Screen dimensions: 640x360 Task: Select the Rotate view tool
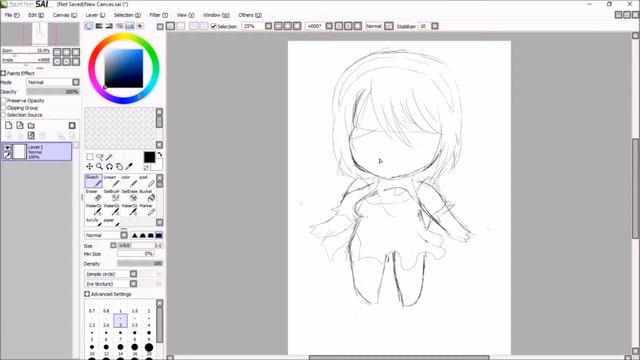109,167
